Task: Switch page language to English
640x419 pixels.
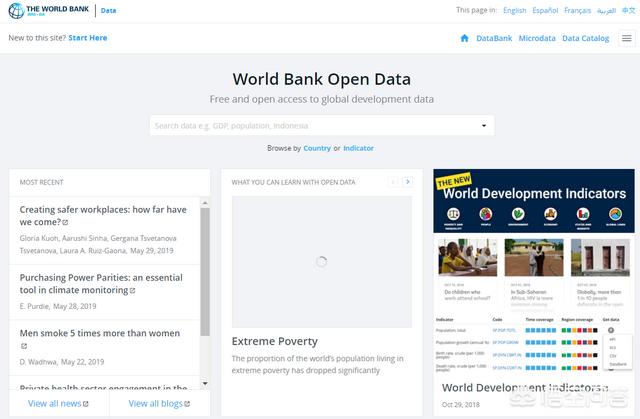Action: point(514,10)
